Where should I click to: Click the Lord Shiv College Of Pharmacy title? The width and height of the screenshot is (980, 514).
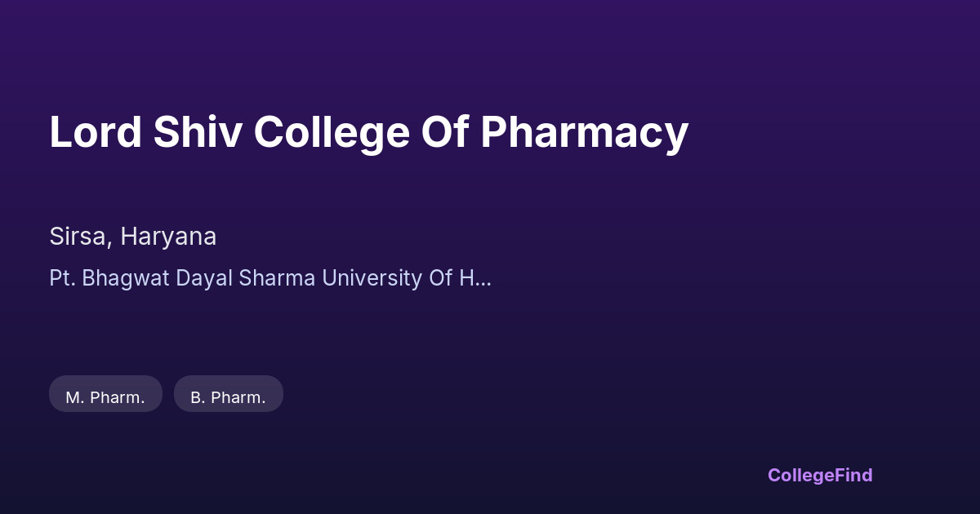click(x=368, y=132)
